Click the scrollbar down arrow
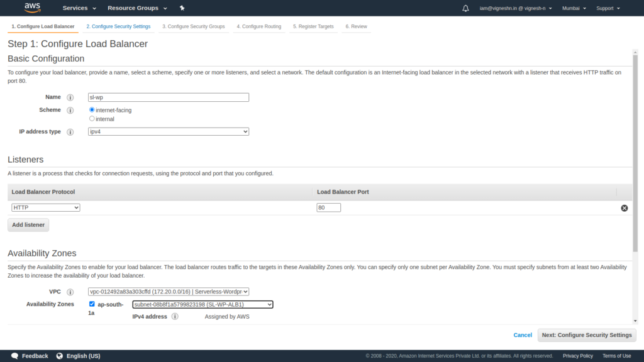 (x=635, y=321)
